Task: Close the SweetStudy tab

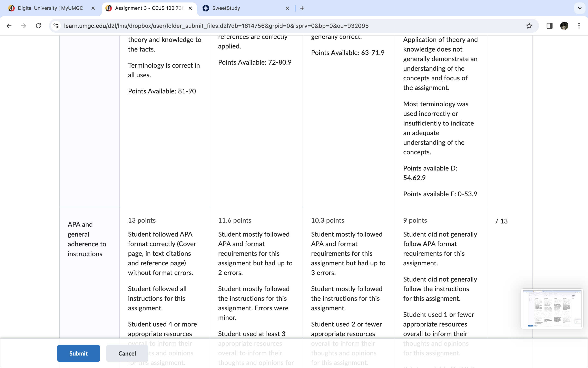Action: tap(287, 8)
